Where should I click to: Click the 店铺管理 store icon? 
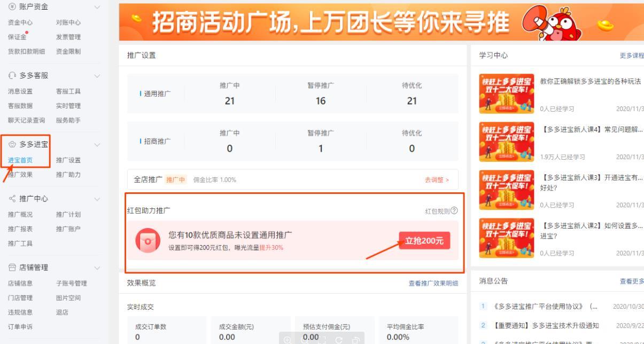pos(12,268)
